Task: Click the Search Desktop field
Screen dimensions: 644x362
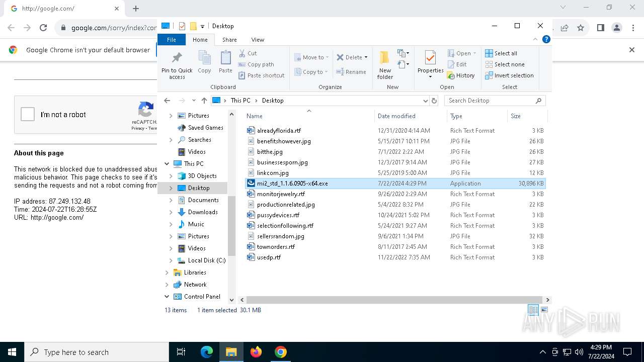Action: pos(495,101)
